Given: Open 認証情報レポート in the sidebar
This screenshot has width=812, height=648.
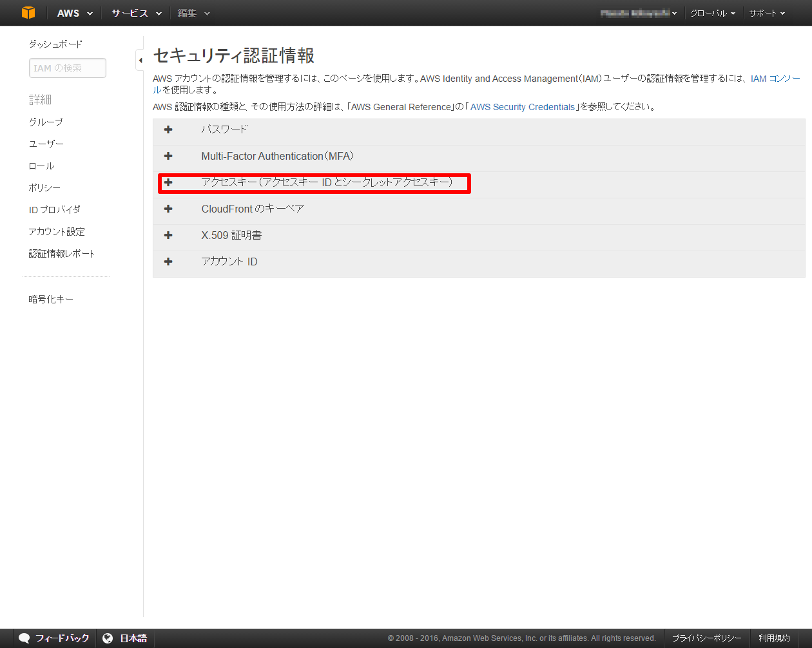Looking at the screenshot, I should [62, 253].
